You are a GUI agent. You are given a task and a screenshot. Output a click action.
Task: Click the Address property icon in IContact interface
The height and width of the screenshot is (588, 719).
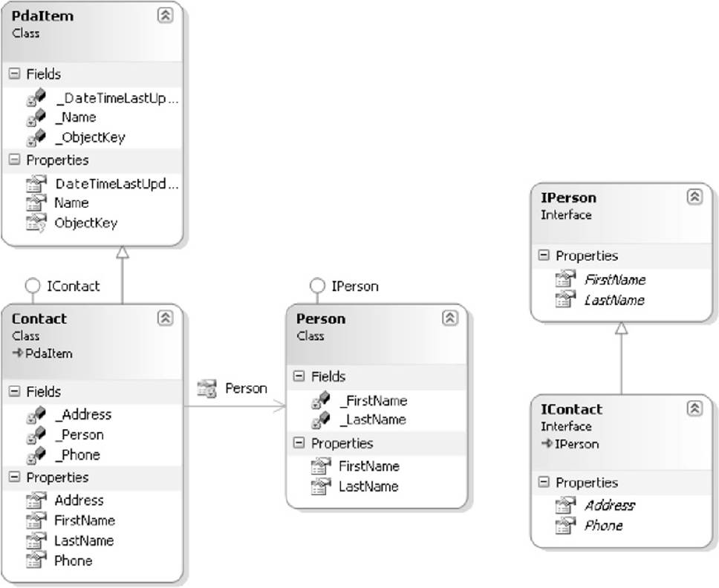565,505
